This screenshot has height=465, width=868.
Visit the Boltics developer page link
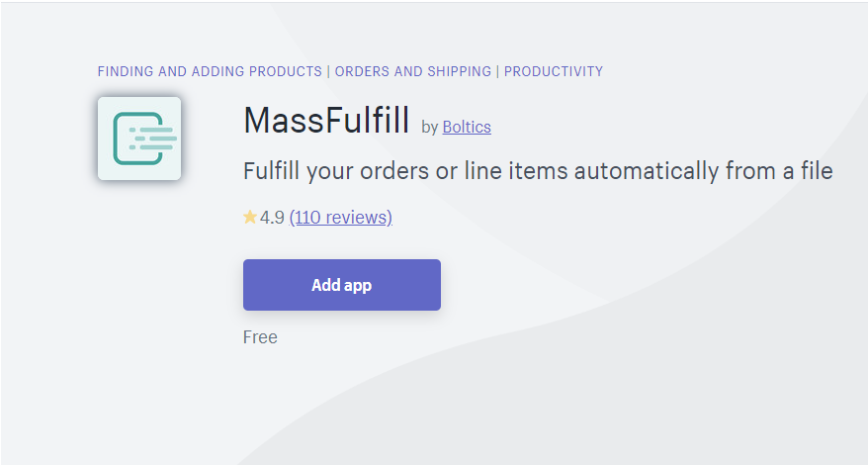point(467,127)
